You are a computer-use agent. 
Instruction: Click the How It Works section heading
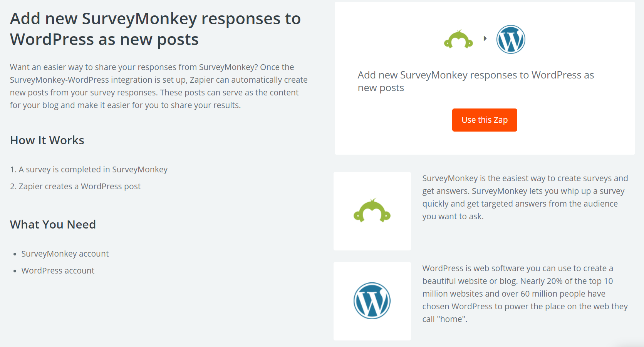[47, 140]
